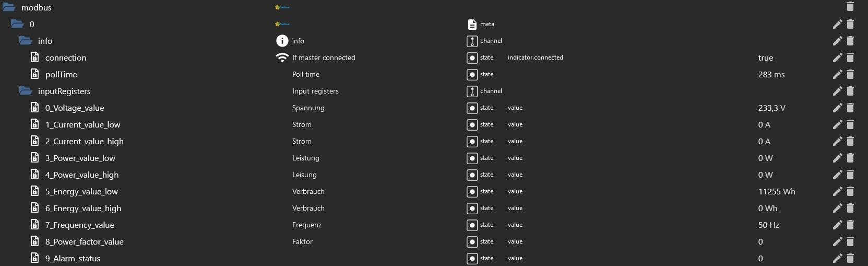Collapse the instance 0 folder

tap(17, 24)
